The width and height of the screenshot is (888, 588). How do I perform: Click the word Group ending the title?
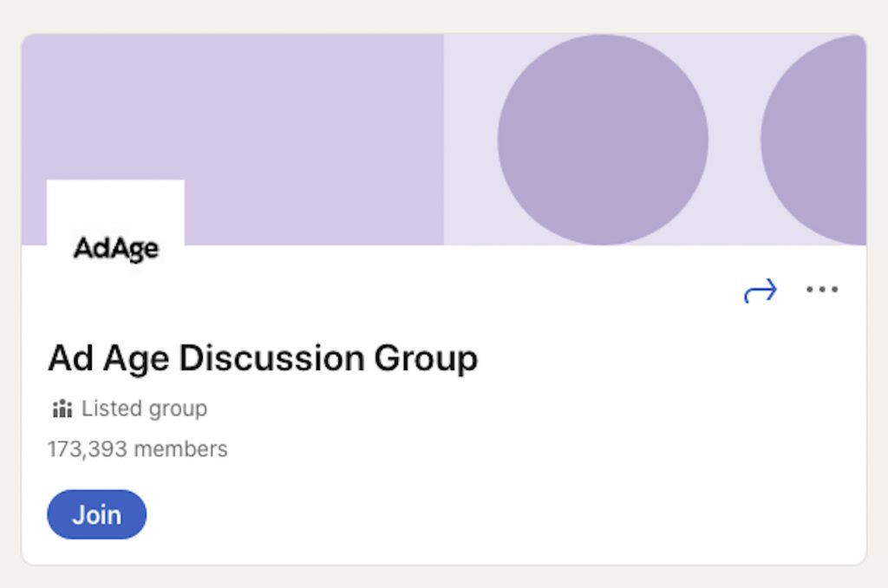click(x=426, y=359)
